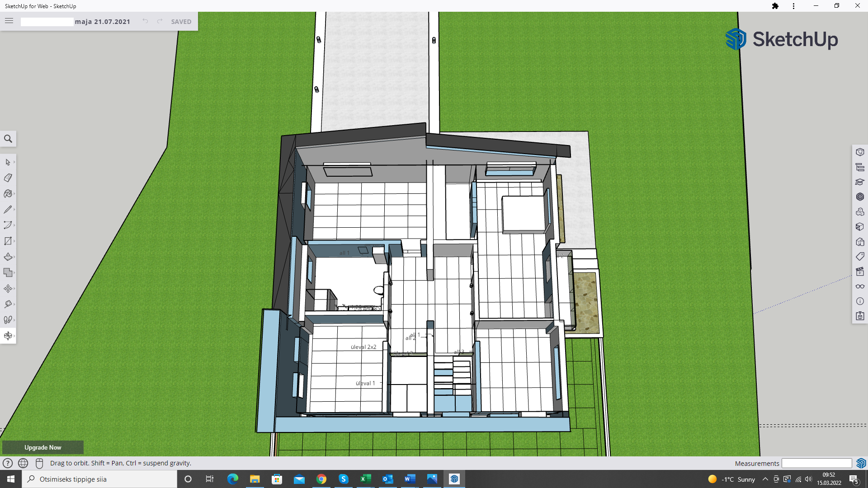868x488 pixels.
Task: Open the Scenes panel clapperboard icon
Action: tap(860, 272)
